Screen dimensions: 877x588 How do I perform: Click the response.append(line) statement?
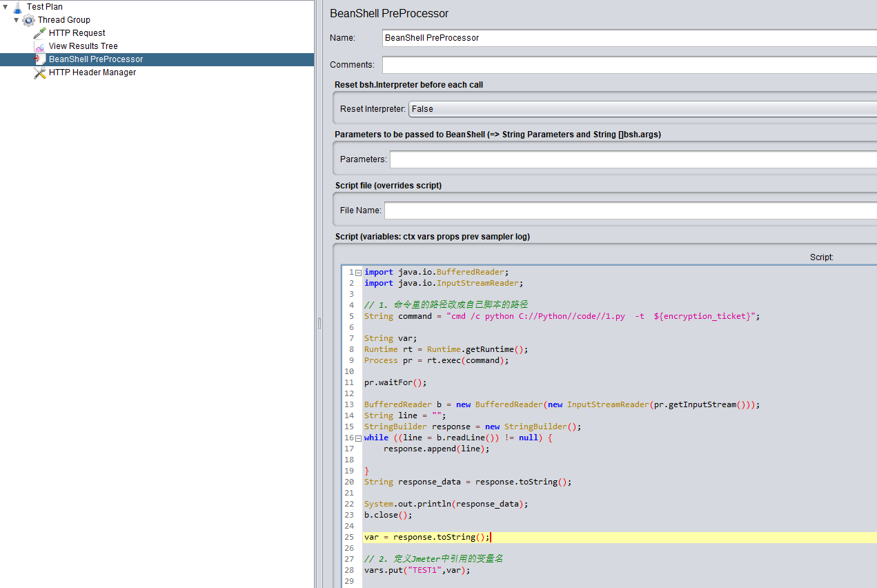pos(436,449)
